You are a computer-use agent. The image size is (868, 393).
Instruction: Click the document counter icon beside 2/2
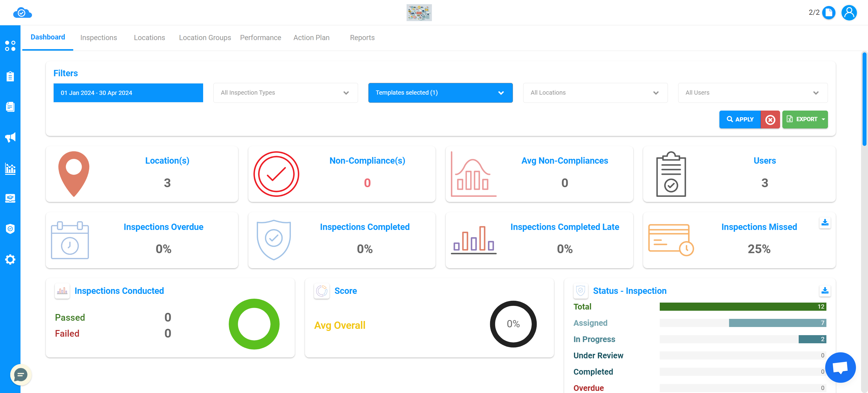[829, 13]
